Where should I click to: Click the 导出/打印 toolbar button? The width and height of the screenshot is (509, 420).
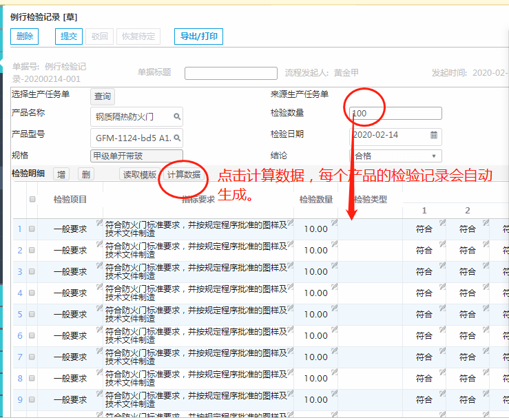point(198,36)
